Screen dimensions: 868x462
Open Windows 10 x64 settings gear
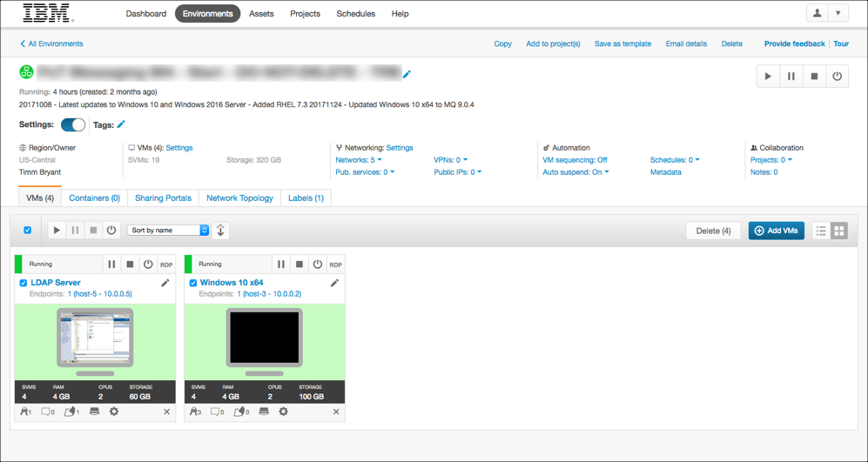[284, 412]
